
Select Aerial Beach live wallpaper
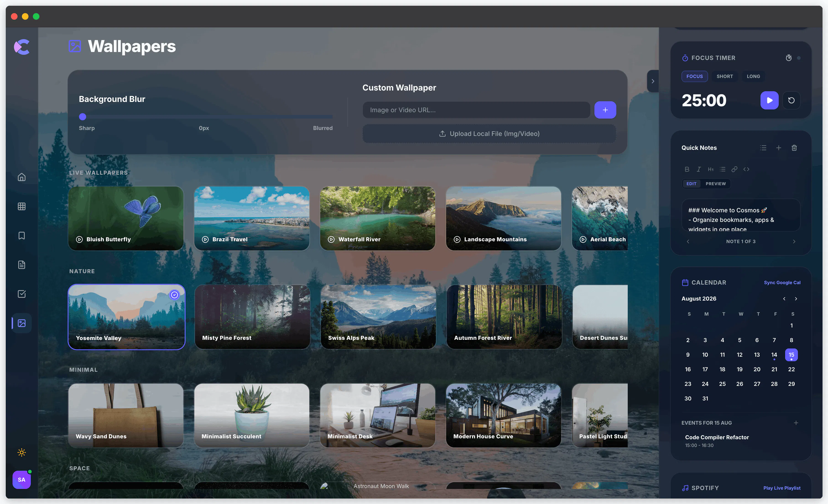[x=600, y=218]
